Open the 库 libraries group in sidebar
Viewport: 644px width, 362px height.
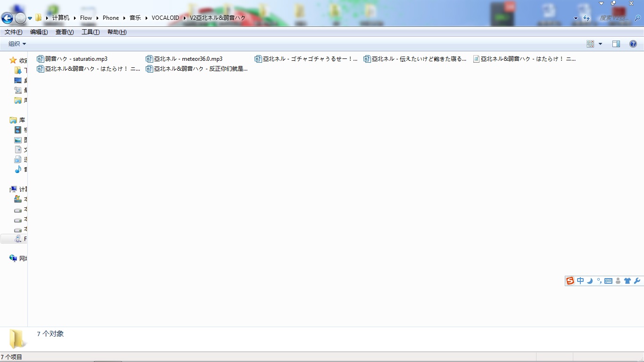click(17, 120)
